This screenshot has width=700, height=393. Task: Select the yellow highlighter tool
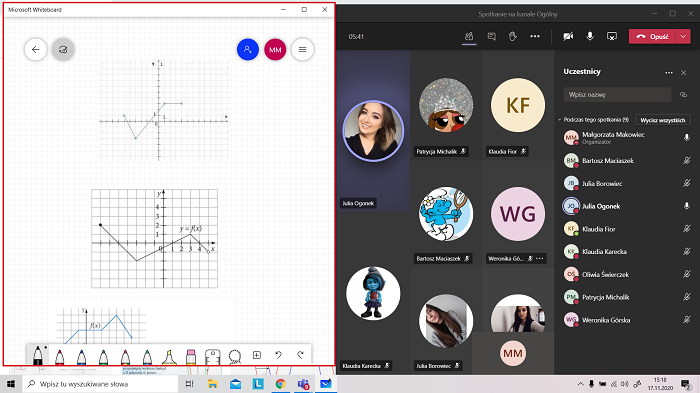point(169,357)
